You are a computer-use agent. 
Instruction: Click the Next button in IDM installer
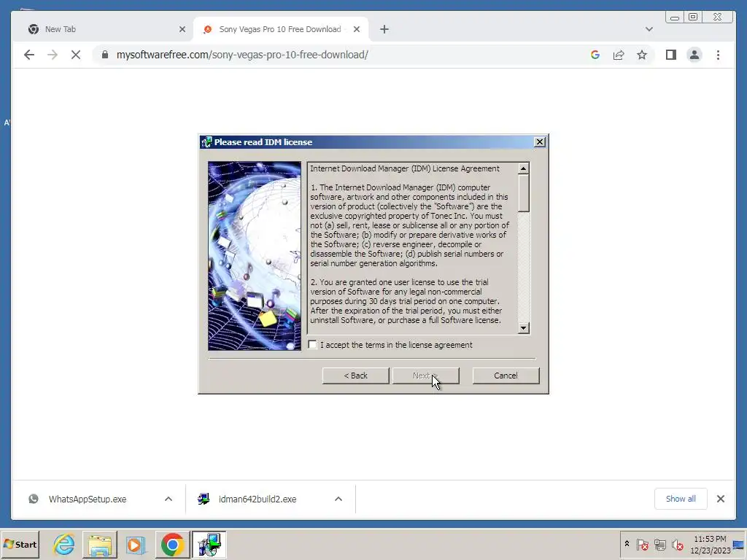425,376
